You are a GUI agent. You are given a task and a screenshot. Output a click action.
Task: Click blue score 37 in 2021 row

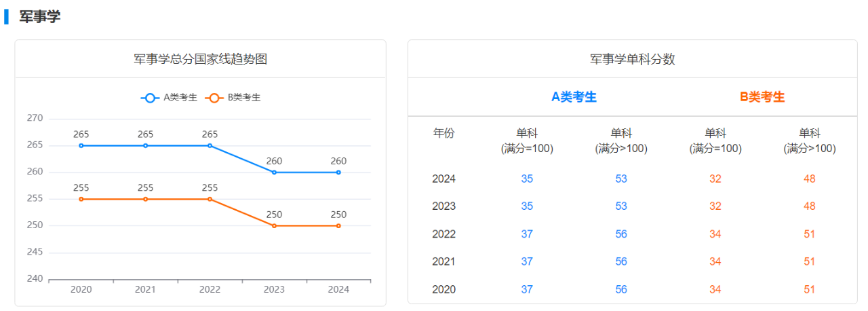(527, 261)
